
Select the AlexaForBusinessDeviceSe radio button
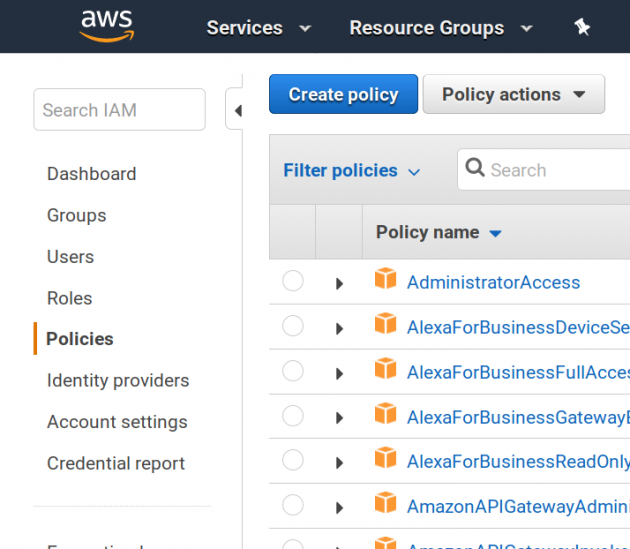(x=292, y=326)
